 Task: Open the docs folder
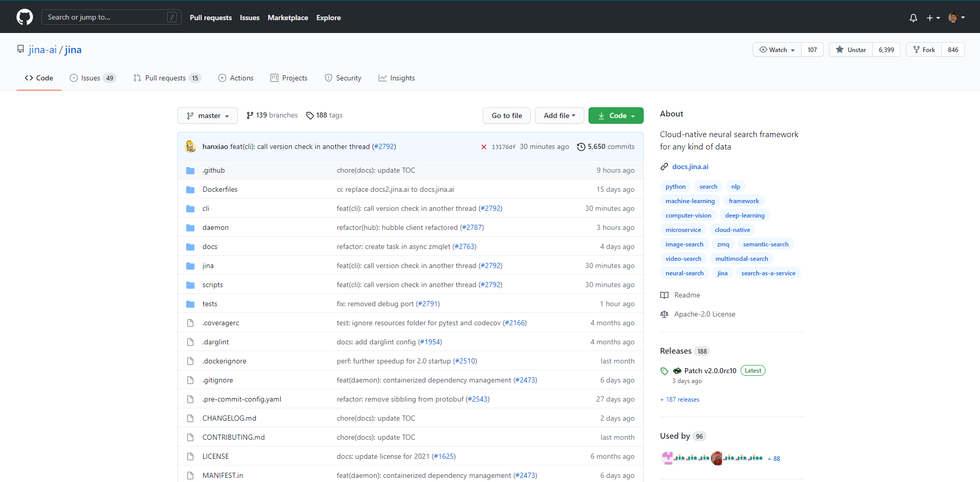coord(210,246)
